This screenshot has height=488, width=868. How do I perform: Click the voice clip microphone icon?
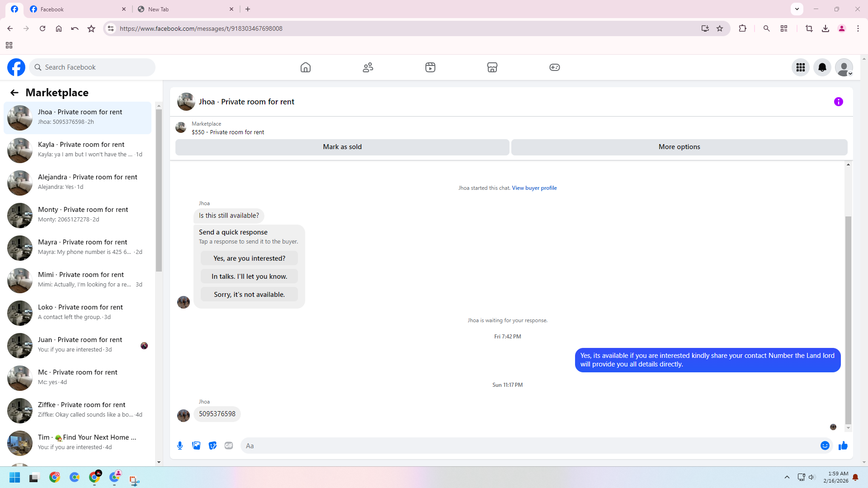click(180, 446)
